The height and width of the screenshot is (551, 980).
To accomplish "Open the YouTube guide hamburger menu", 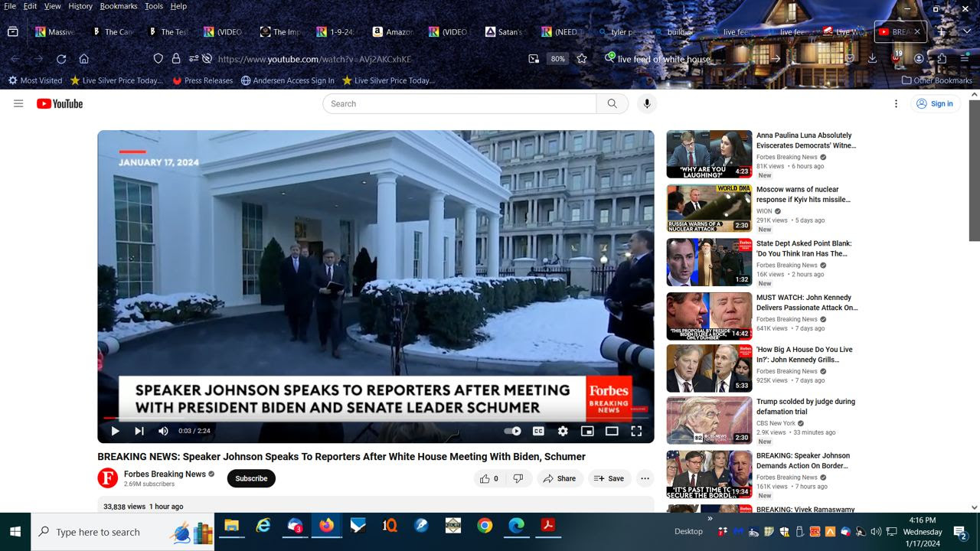I will (x=18, y=103).
